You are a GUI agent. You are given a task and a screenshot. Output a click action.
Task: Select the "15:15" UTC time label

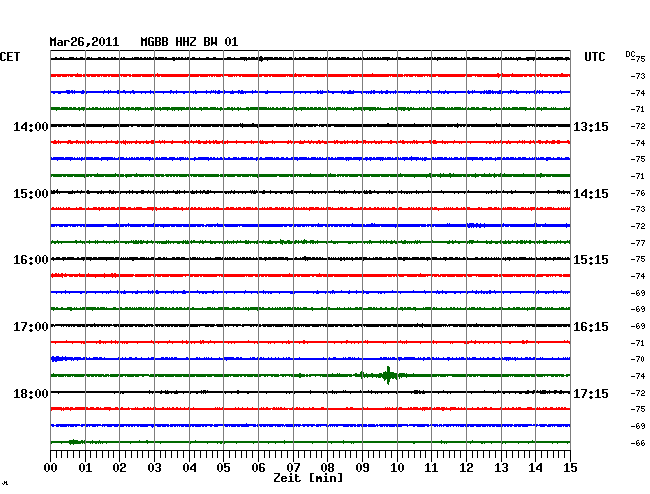click(x=591, y=260)
